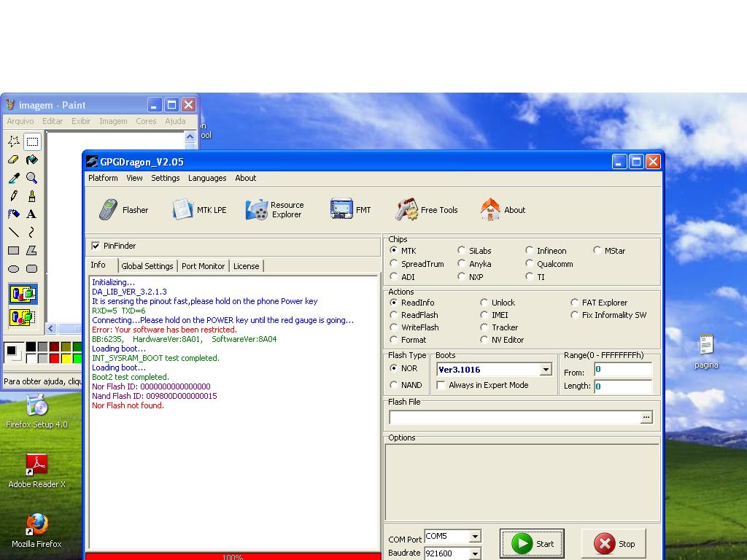Select the rectangular selection tool in Paint
Screen dimensions: 747x560
32,141
